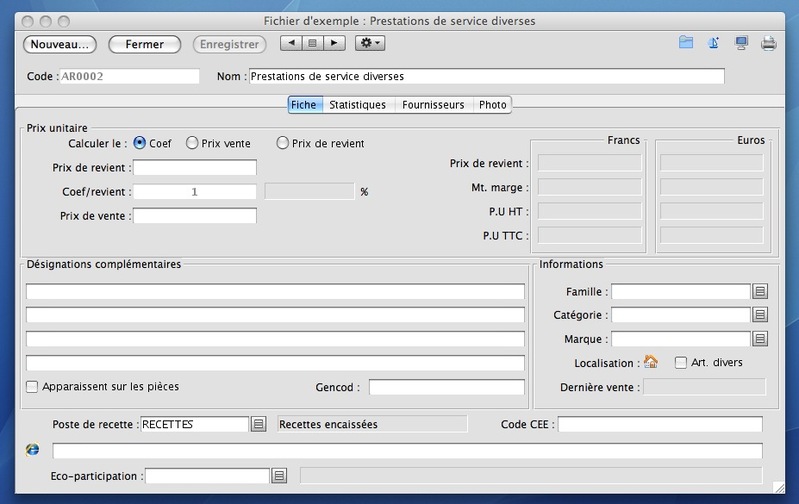
Task: Click the Marque input field
Action: pos(681,339)
